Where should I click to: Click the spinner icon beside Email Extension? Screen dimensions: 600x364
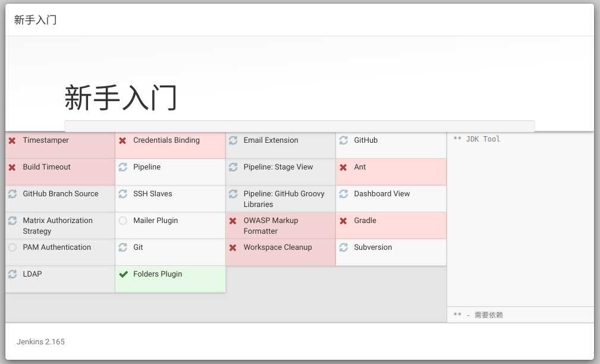(233, 140)
